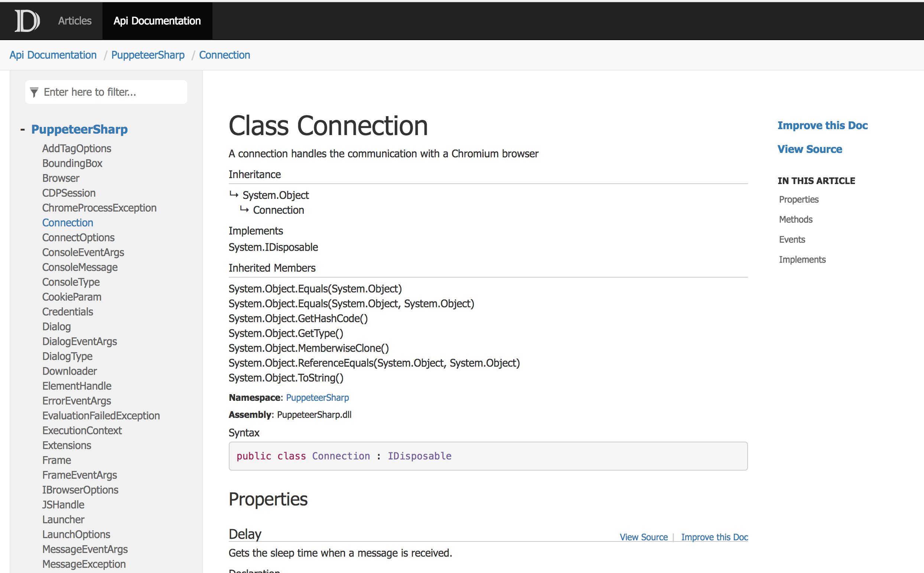The height and width of the screenshot is (573, 924).
Task: Open the PuppeteerSharp namespace link
Action: 317,397
